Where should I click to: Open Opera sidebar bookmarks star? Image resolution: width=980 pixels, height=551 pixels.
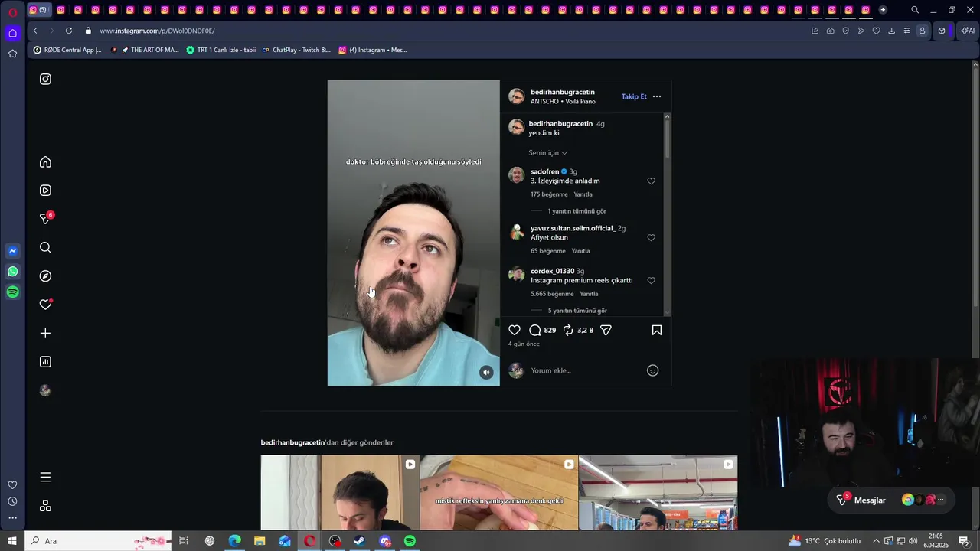click(x=12, y=54)
